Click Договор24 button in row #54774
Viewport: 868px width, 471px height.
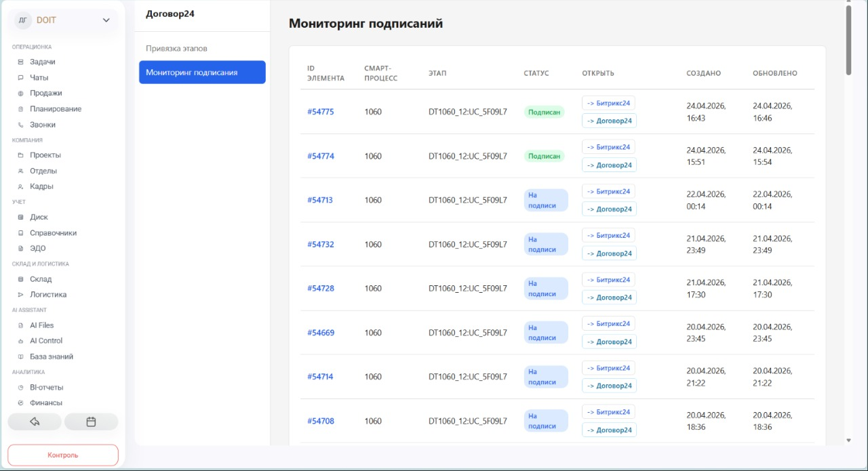tap(609, 165)
